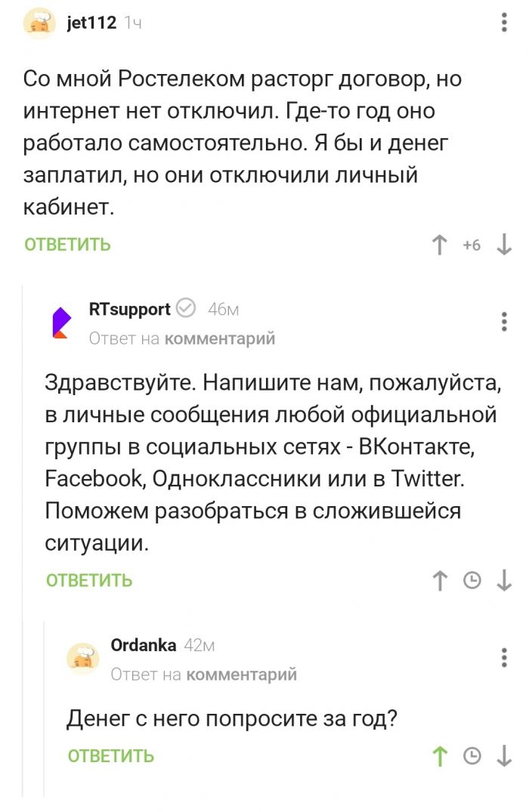Open three-dot menu for jet112's comment
This screenshot has height=812, width=529.
click(505, 23)
